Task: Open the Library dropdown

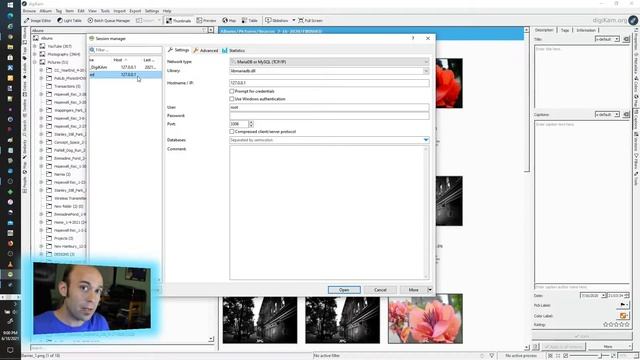Action: (329, 71)
